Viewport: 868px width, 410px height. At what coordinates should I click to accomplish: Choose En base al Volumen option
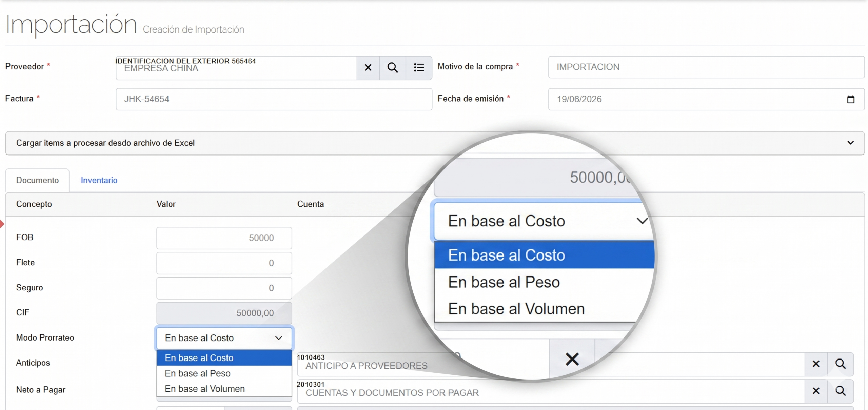pyautogui.click(x=224, y=389)
